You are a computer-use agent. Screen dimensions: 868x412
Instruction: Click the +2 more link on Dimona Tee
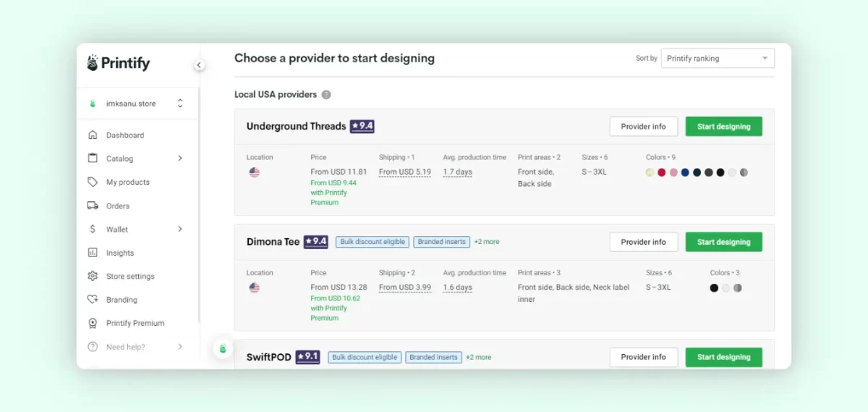[487, 242]
